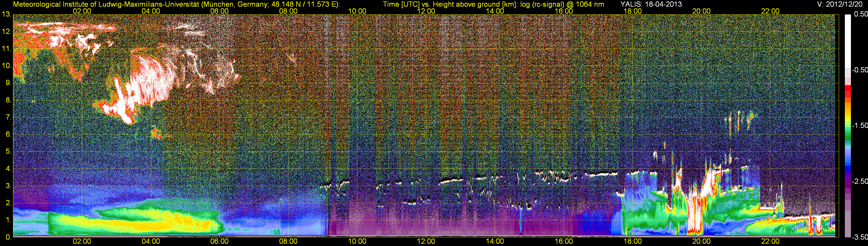Image resolution: width=868 pixels, height=246 pixels.
Task: Pick "14:00" on the top time axis
Action: (x=495, y=11)
